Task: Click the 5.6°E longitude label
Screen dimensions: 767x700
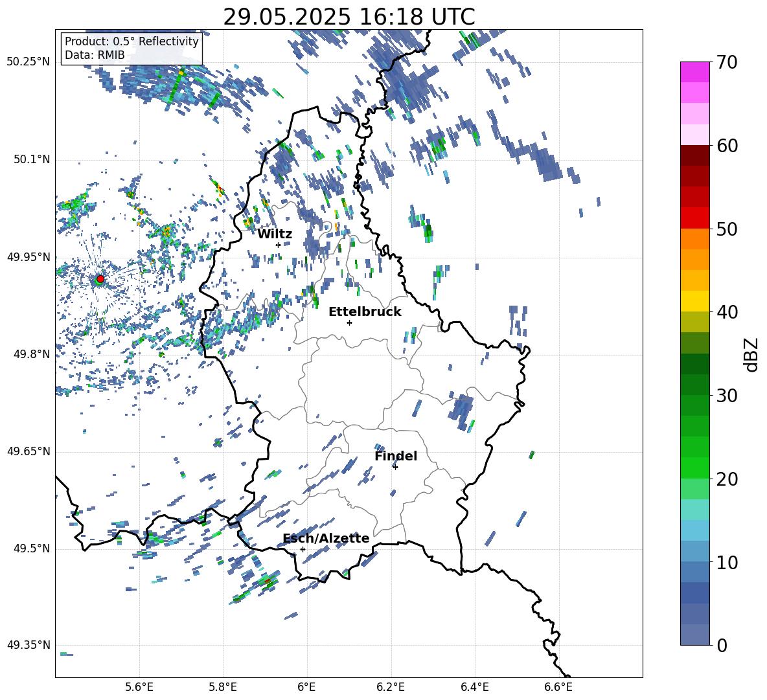Action: pos(139,687)
